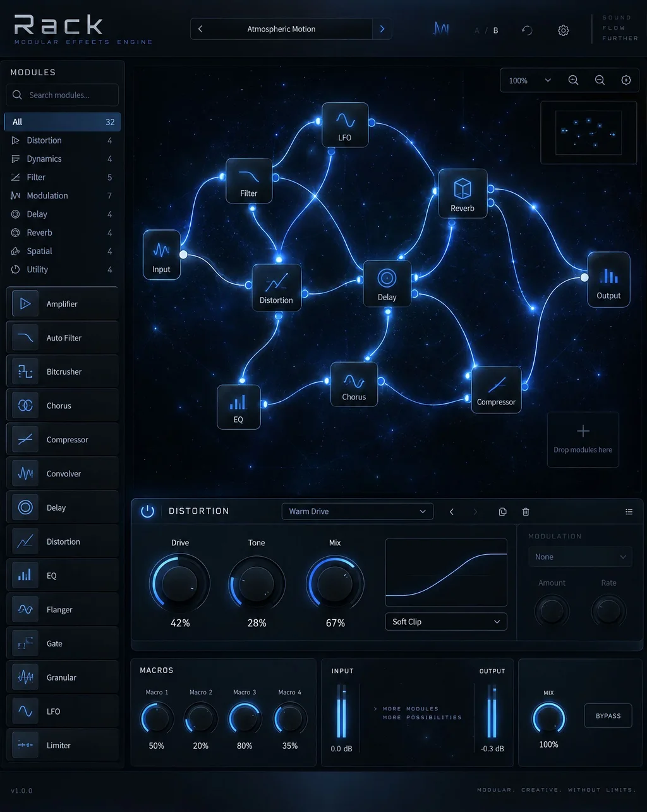Screen dimensions: 647x812
Task: Select the Chorus node on the canvas
Action: (x=354, y=384)
